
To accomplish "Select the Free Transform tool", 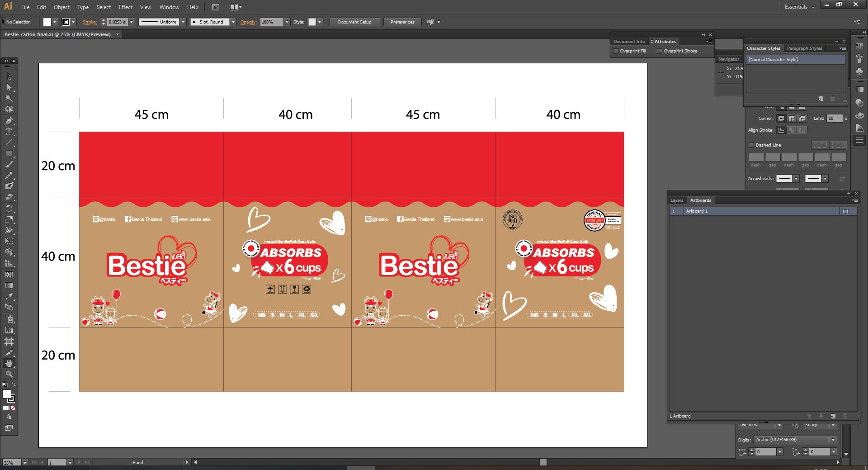I will [x=9, y=241].
